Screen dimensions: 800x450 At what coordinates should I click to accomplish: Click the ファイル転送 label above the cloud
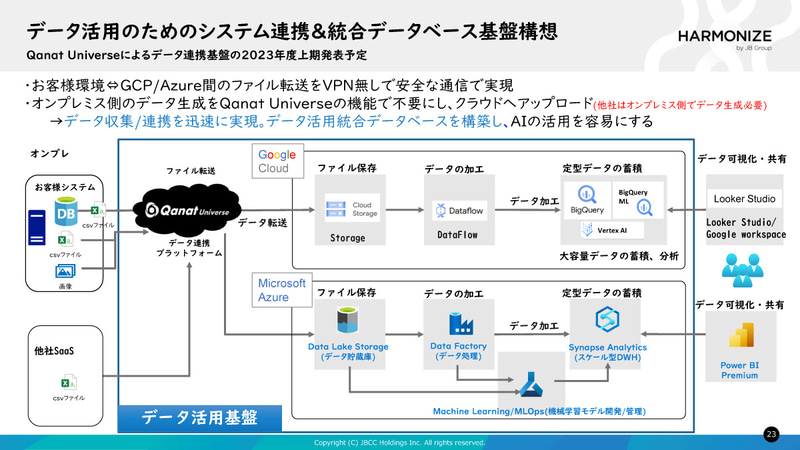tap(190, 171)
